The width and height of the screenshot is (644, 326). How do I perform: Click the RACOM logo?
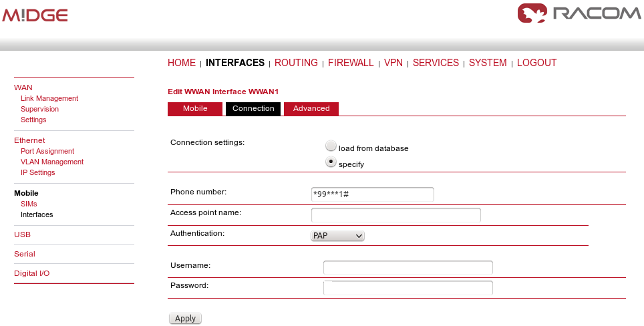(579, 13)
